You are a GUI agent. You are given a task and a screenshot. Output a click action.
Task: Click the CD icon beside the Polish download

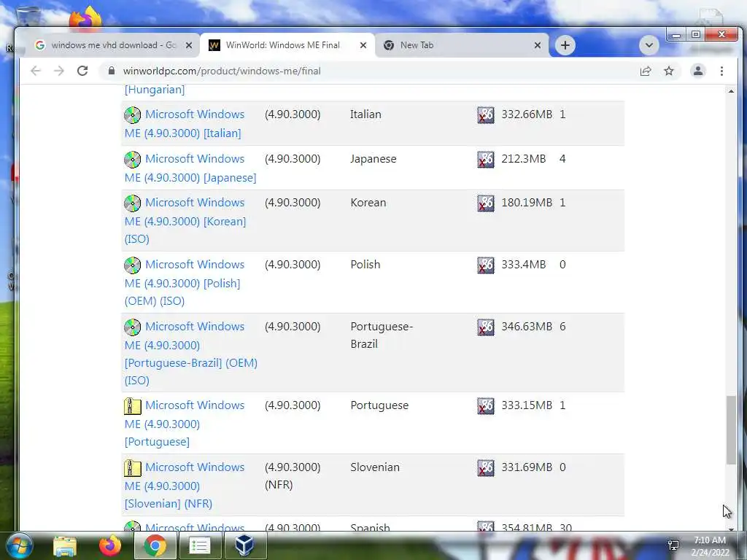click(x=133, y=265)
